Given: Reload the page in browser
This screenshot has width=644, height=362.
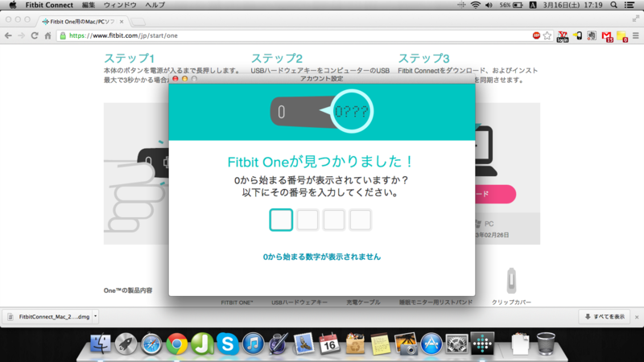Looking at the screenshot, I should point(35,35).
